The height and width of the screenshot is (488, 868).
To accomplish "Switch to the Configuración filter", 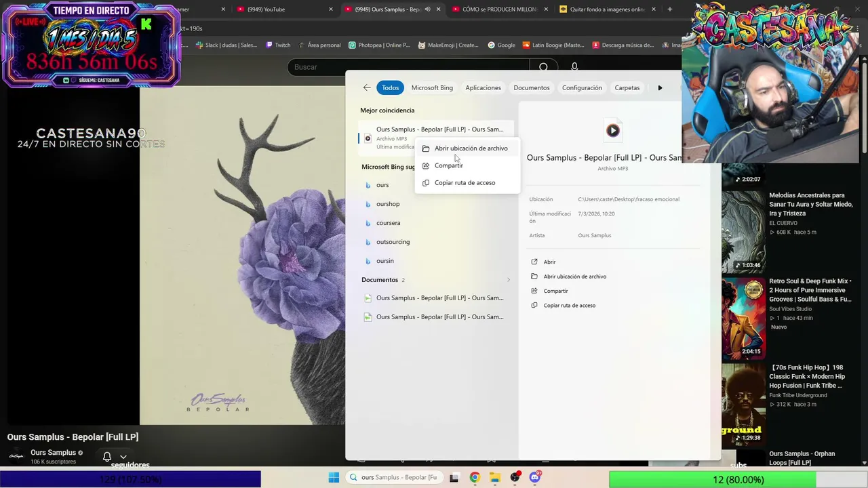I will tap(582, 87).
